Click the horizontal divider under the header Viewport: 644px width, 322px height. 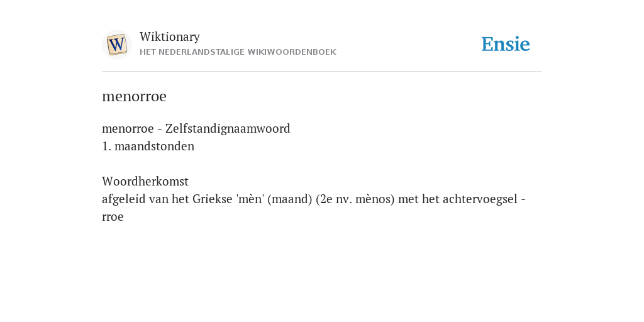click(322, 72)
